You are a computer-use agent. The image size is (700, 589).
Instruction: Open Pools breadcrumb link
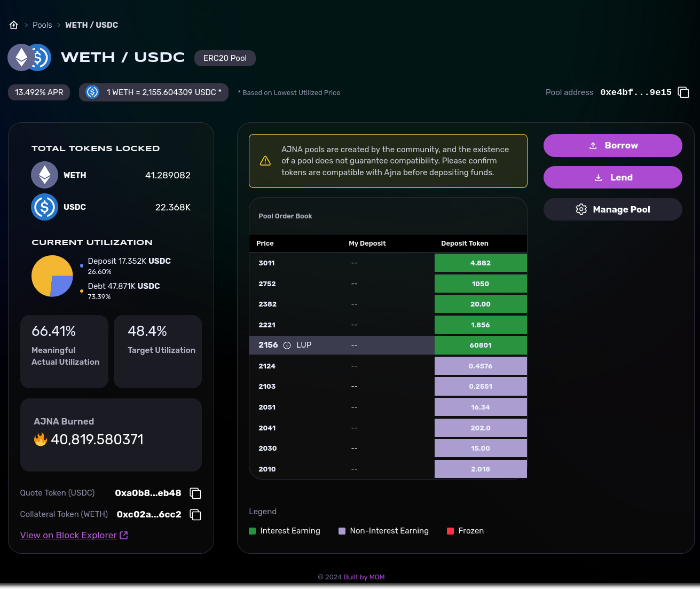pos(42,25)
